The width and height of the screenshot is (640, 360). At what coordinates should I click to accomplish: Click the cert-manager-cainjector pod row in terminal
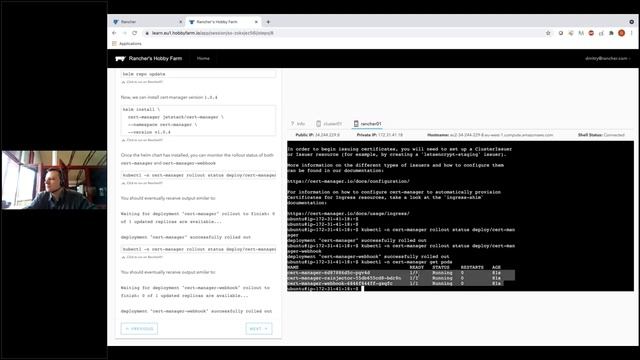[401, 278]
